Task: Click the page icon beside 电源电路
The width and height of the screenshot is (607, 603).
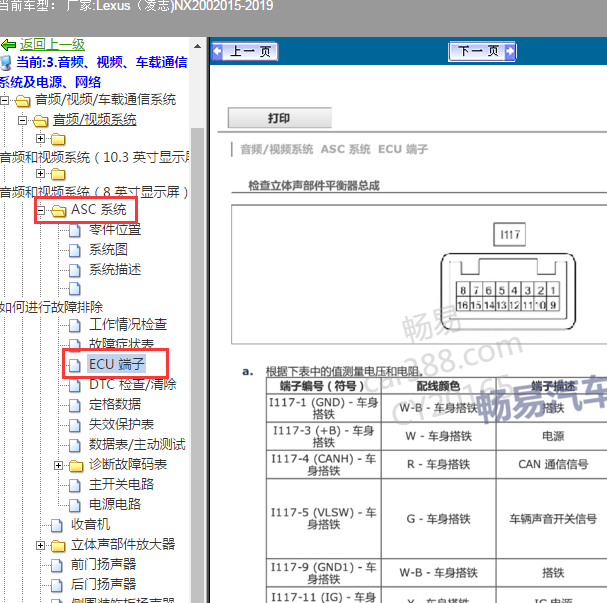Action: (75, 505)
